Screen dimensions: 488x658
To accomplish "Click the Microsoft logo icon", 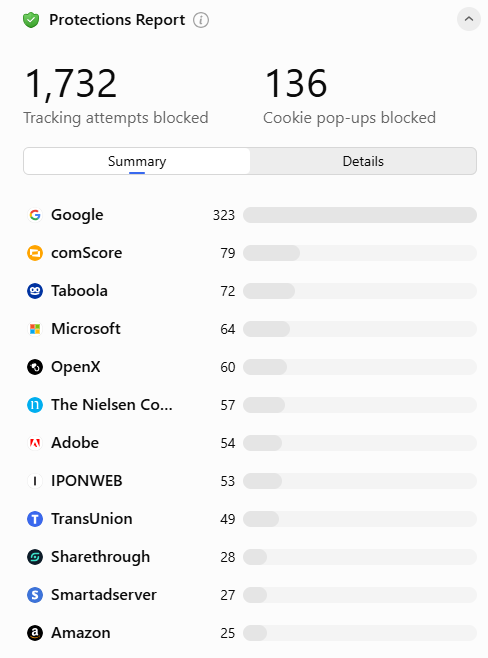I will (35, 329).
